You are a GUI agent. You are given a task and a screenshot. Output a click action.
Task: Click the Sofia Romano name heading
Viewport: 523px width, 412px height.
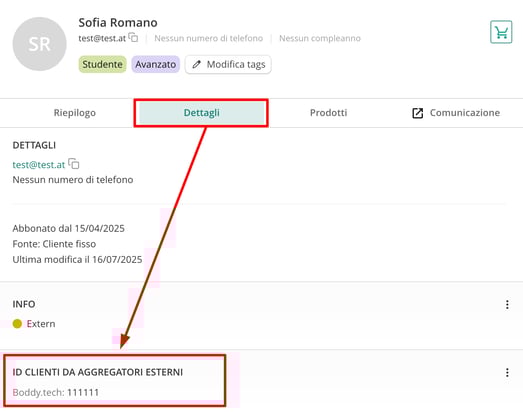pos(118,23)
